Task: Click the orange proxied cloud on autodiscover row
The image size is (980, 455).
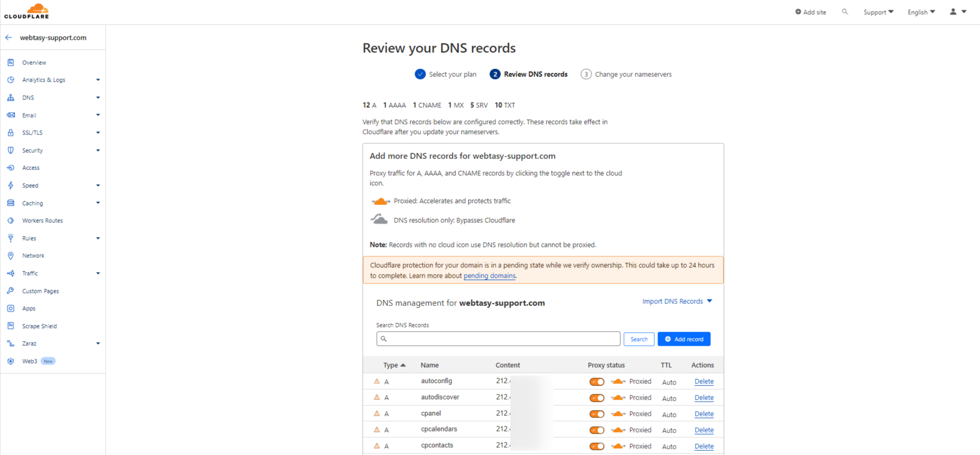Action: [x=618, y=398]
